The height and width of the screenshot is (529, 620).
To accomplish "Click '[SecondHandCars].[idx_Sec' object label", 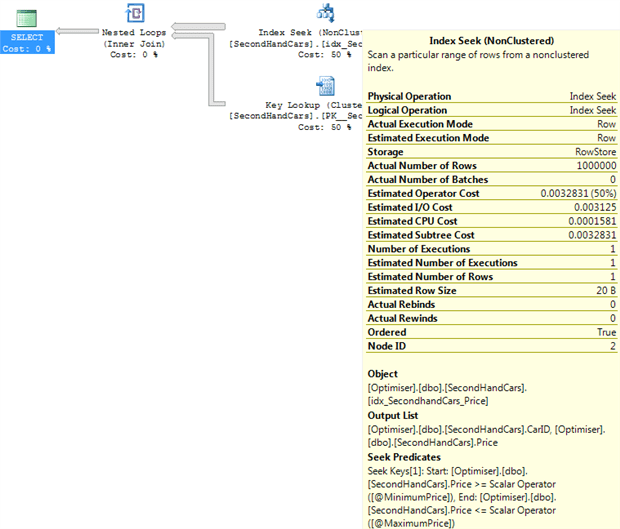I will tap(295, 44).
